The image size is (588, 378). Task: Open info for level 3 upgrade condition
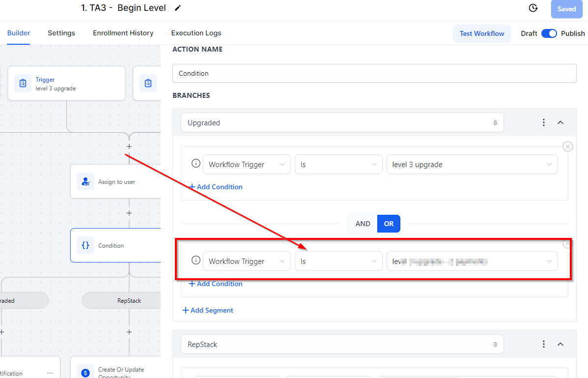coord(196,163)
